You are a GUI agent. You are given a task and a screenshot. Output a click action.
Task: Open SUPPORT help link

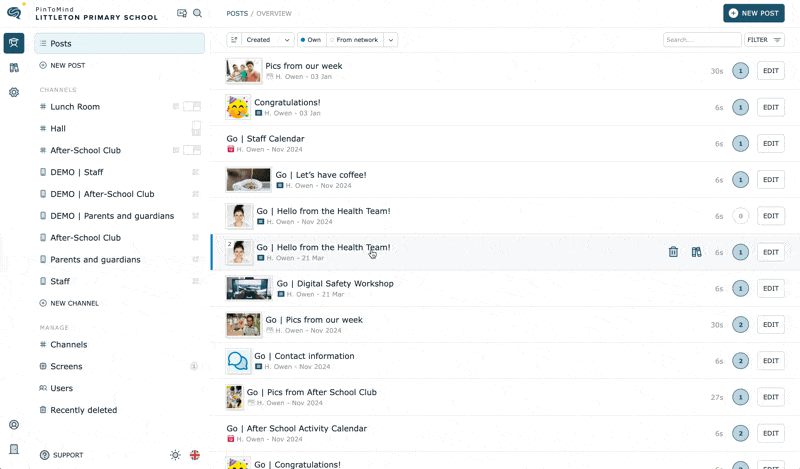tap(62, 455)
